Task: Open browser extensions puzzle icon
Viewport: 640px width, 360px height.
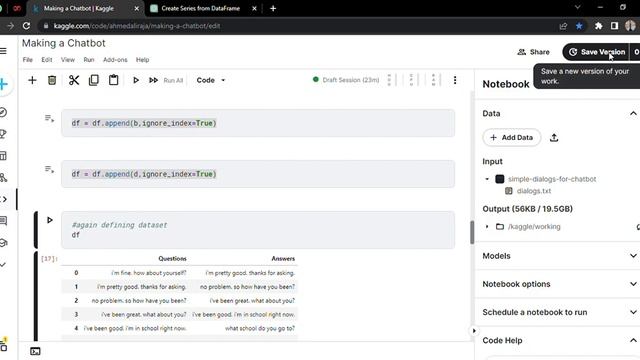Action: point(598,26)
